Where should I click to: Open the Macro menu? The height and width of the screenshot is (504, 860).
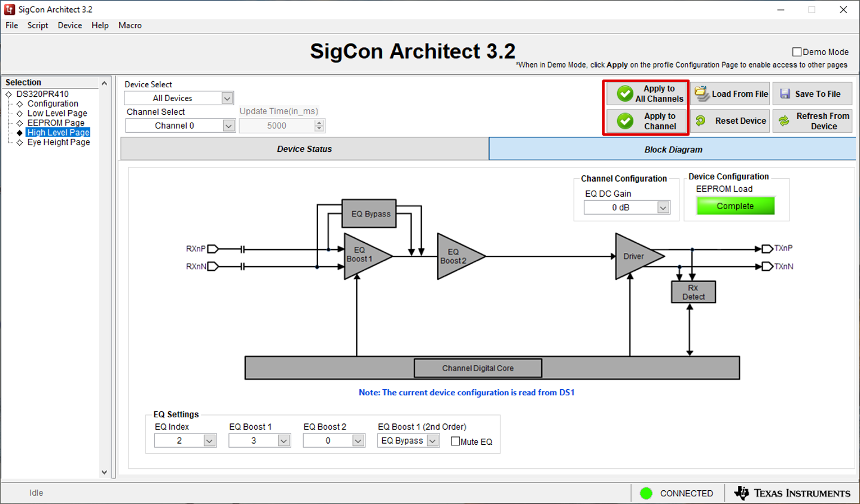[130, 25]
